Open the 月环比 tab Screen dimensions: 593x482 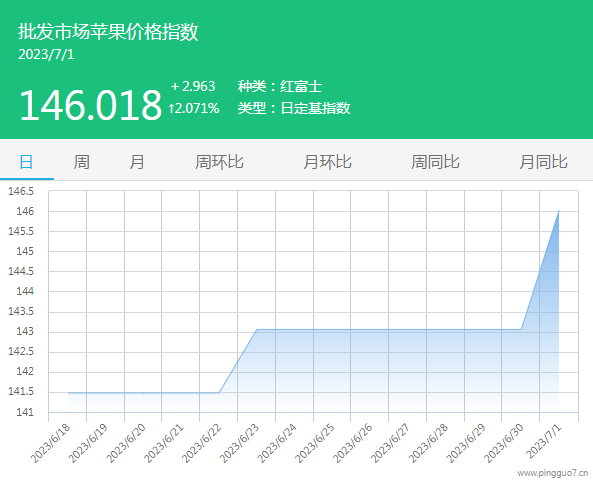pos(328,162)
